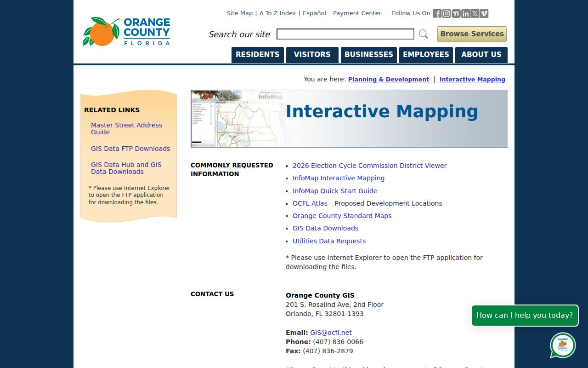Open the round Orange County chat icon
This screenshot has height=368, width=588.
tap(563, 345)
